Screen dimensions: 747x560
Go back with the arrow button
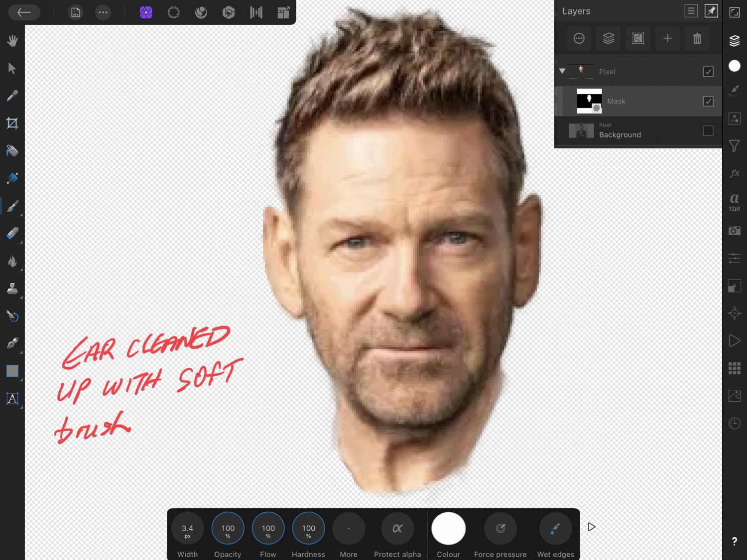pos(24,12)
